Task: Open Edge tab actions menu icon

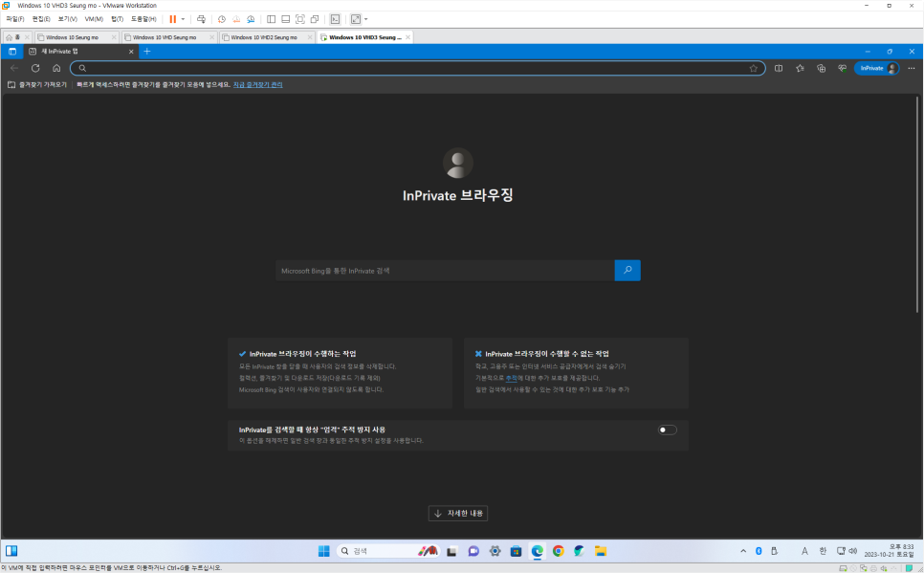Action: point(12,52)
